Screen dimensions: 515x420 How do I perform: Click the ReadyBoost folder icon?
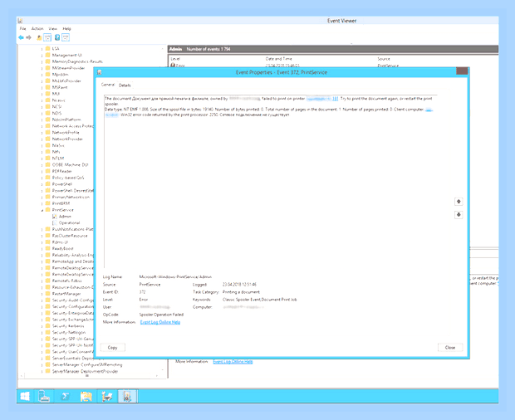click(x=48, y=248)
